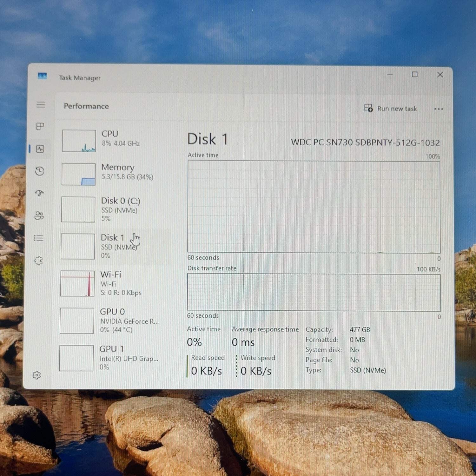The width and height of the screenshot is (476, 476).
Task: Open the Services puzzle sidebar icon
Action: 38,261
